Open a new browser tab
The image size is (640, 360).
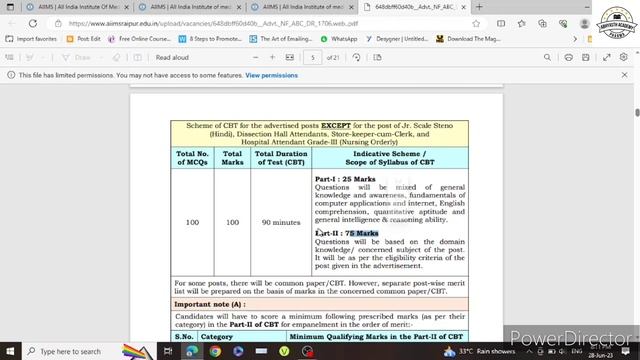click(x=479, y=7)
